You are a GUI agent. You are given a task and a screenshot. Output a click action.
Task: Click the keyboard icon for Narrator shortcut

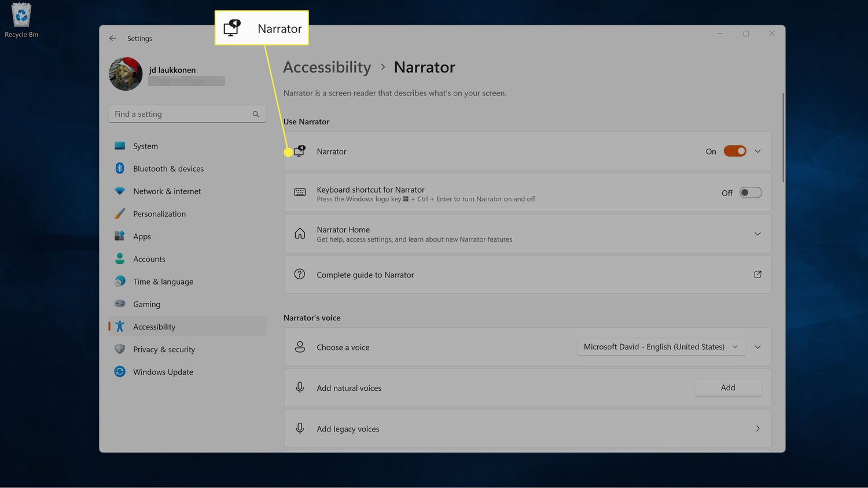coord(300,193)
